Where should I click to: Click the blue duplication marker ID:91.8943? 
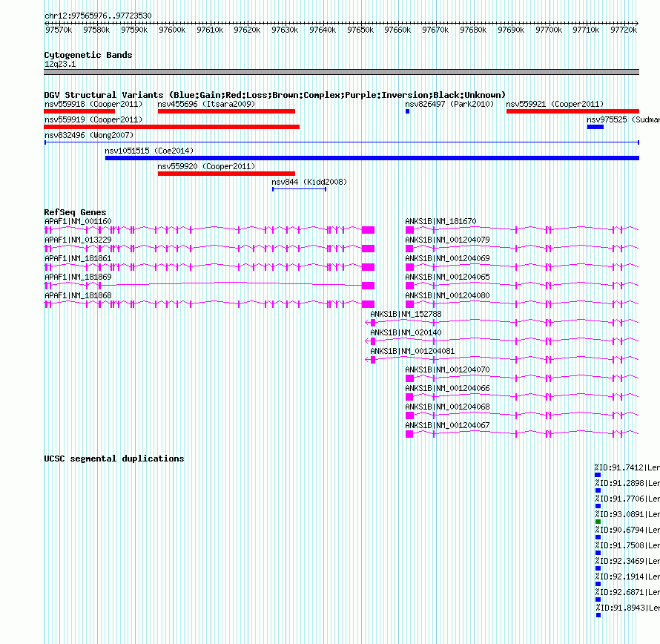click(598, 615)
